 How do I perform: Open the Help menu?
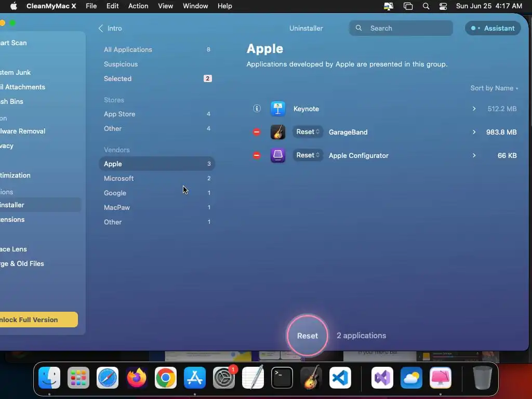coord(224,6)
